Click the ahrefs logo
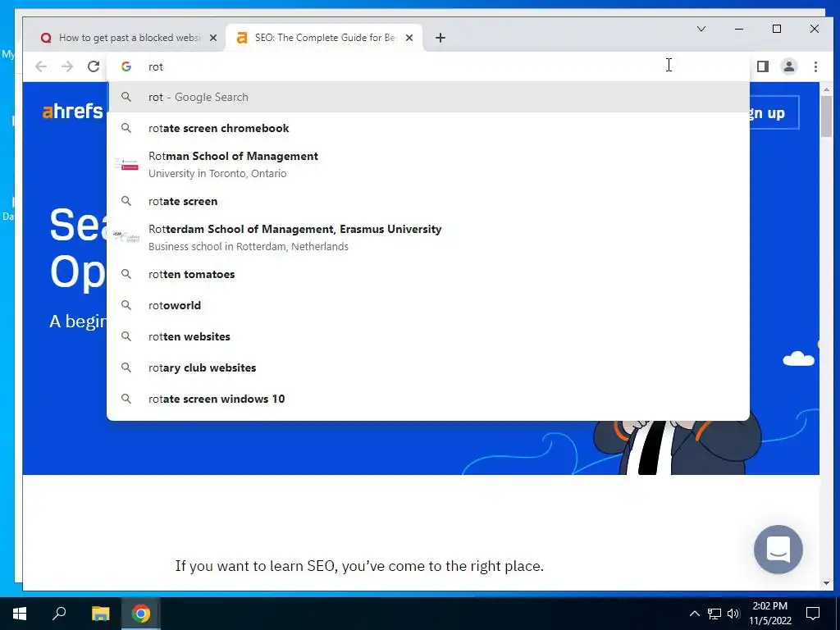 pyautogui.click(x=72, y=112)
